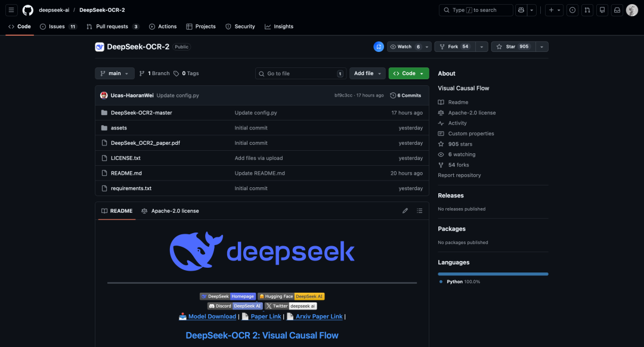Open your issues icon in header
Screen dimensions: 644x347
572,10
